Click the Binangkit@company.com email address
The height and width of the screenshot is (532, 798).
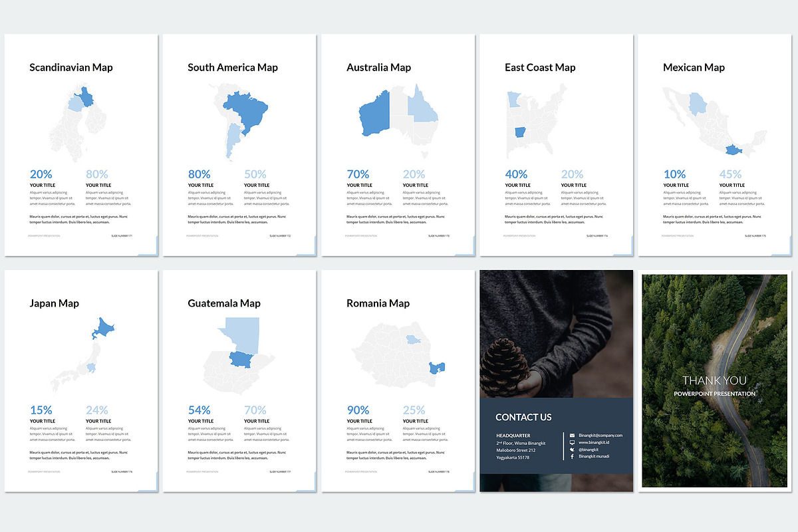600,435
